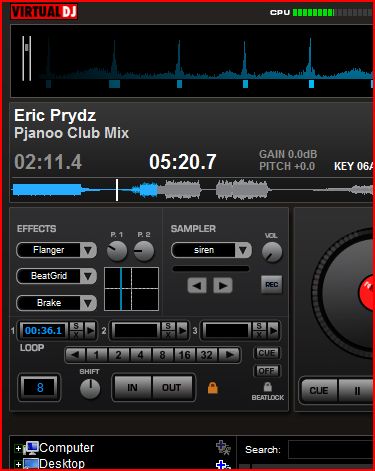Viewport: 375px width, 471px height.
Task: Click the sampler REC button
Action: coord(272,284)
